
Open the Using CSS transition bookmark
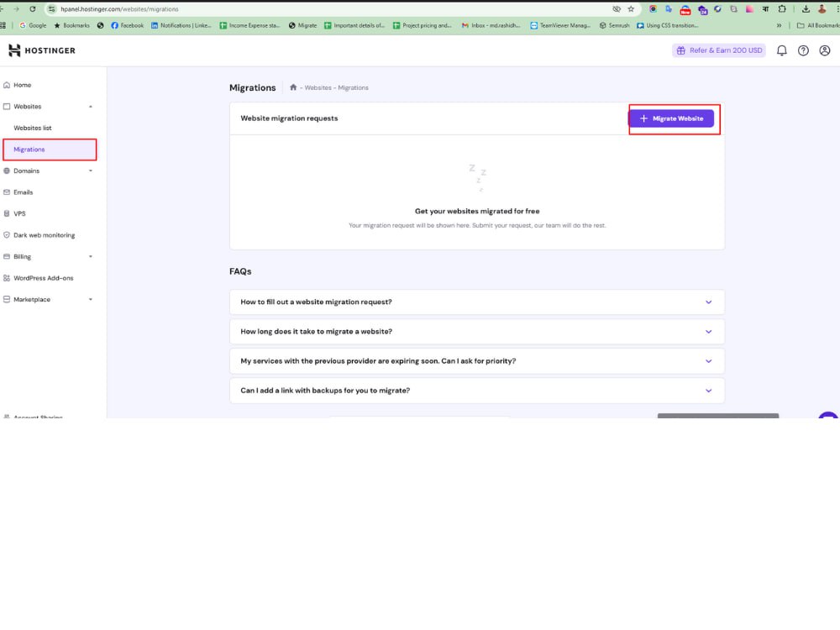click(668, 25)
